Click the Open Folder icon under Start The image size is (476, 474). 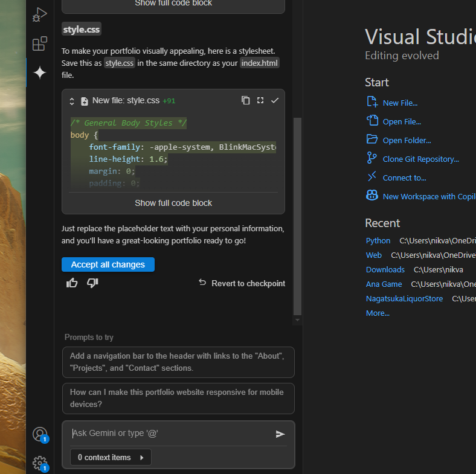point(372,139)
